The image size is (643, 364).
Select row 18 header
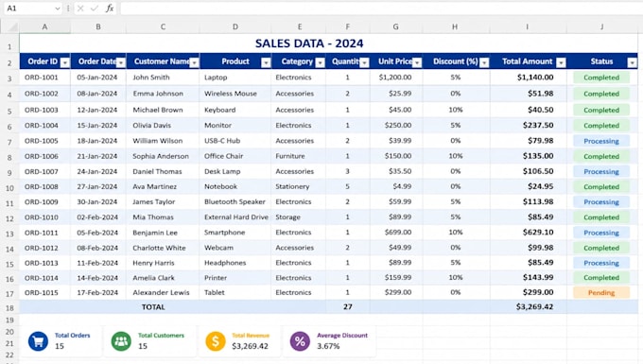pos(9,308)
